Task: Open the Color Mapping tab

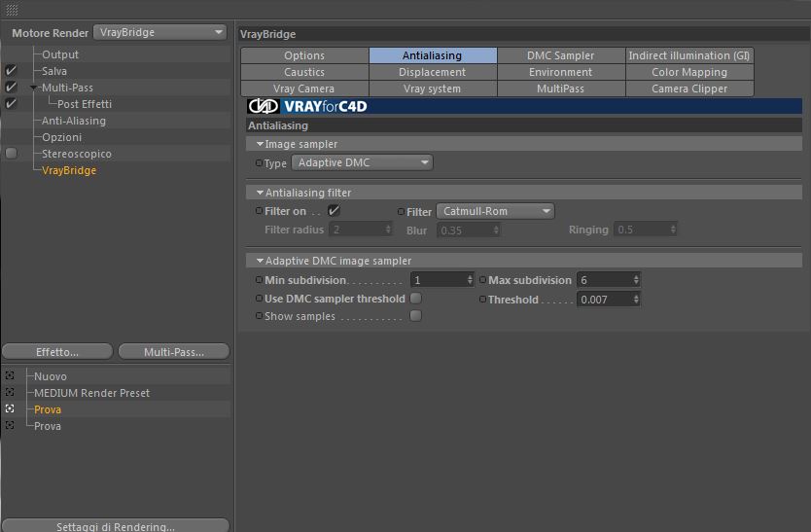Action: pyautogui.click(x=689, y=72)
